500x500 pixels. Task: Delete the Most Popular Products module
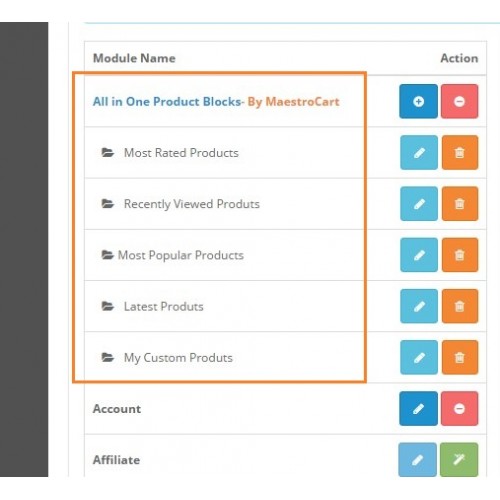click(460, 255)
